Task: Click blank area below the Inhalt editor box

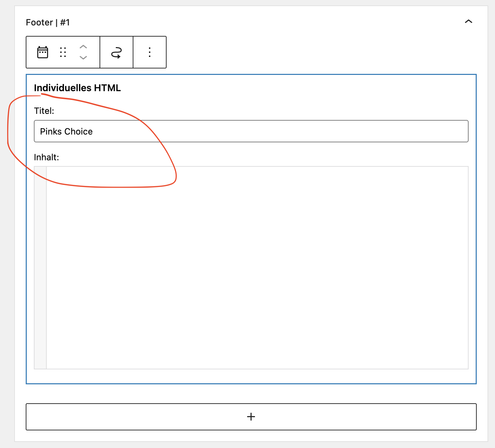Action: 251,376
